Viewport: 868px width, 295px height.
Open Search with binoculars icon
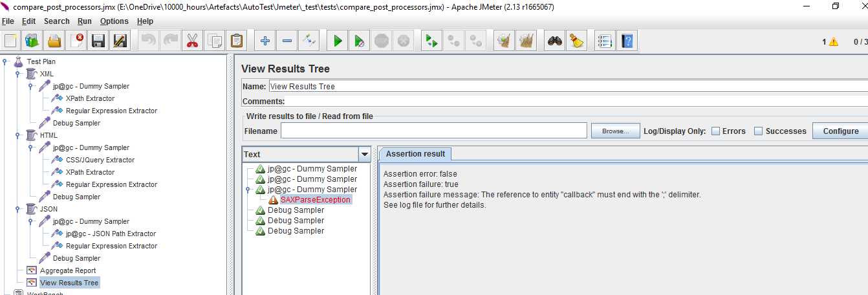(555, 41)
